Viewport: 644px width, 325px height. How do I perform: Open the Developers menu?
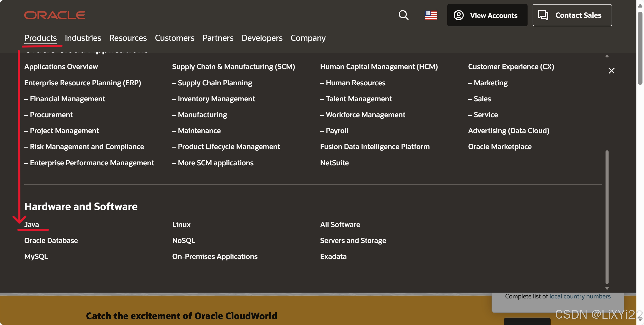pyautogui.click(x=262, y=38)
